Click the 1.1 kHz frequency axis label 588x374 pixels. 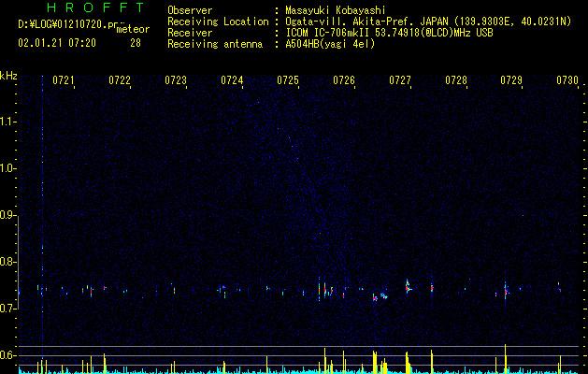point(7,122)
